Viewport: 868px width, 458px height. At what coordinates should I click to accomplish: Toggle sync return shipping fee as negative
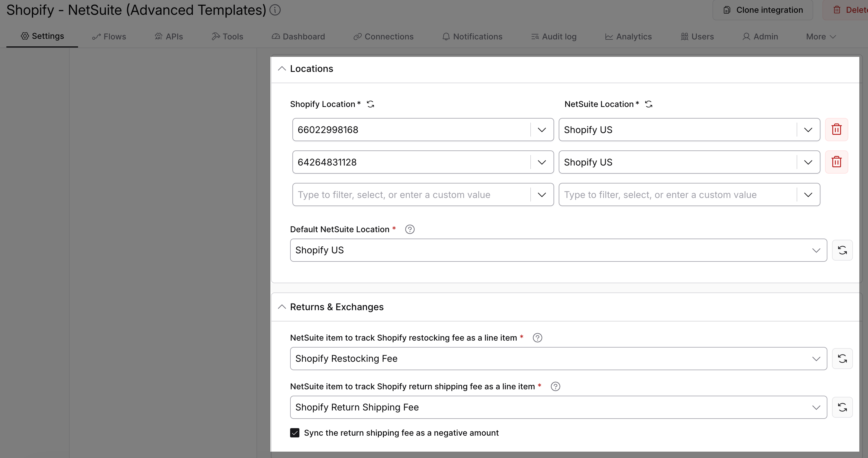(295, 433)
